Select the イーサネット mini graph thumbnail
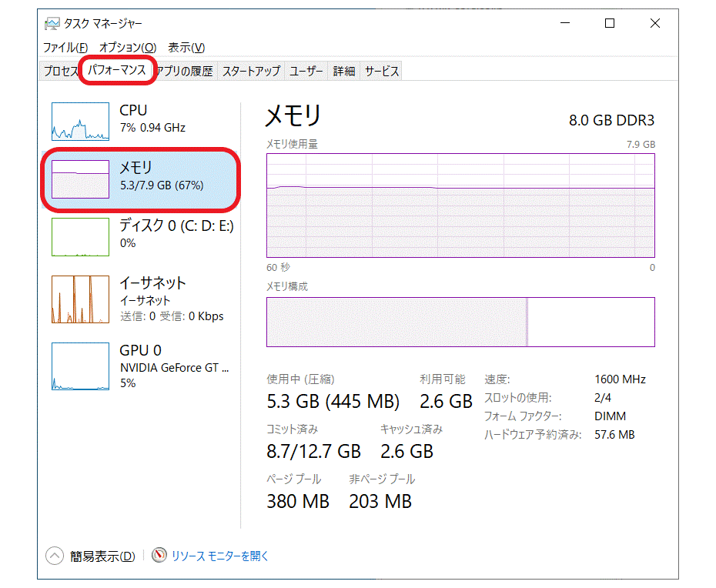The width and height of the screenshot is (716, 588). click(x=80, y=299)
